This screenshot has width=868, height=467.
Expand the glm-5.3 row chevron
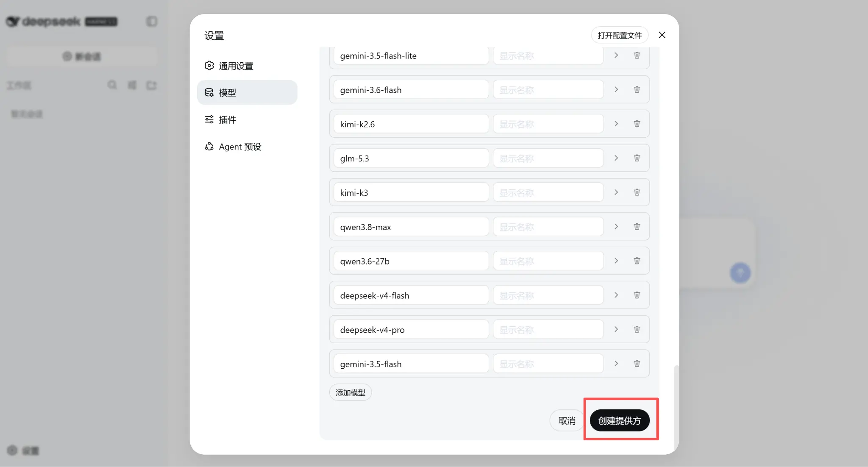(616, 158)
